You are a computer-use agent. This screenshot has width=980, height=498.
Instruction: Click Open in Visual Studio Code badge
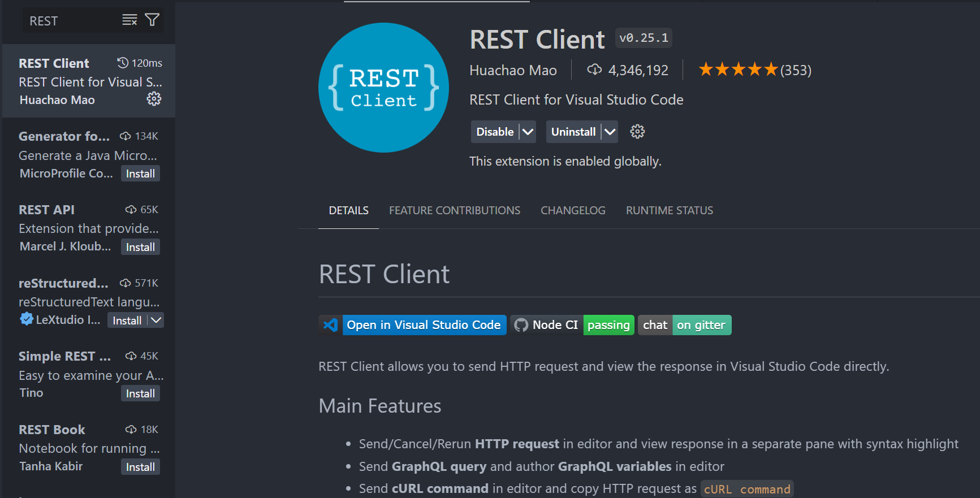413,325
